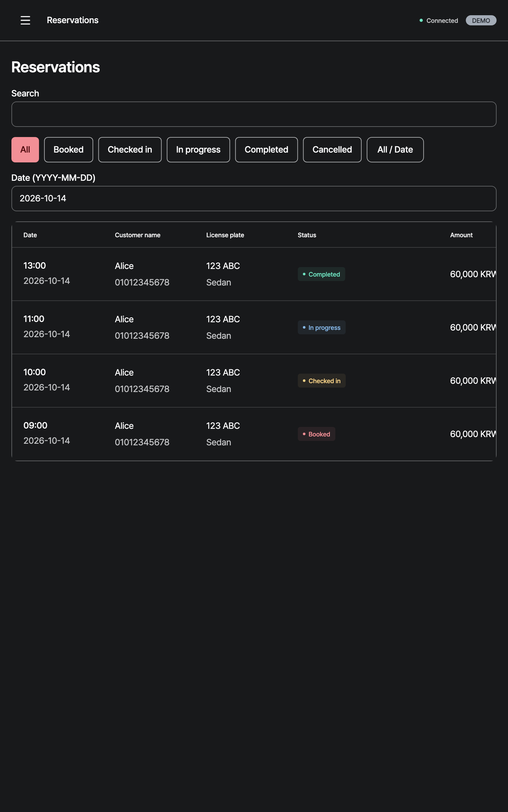Open the 10:00 reservation row

tap(254, 381)
